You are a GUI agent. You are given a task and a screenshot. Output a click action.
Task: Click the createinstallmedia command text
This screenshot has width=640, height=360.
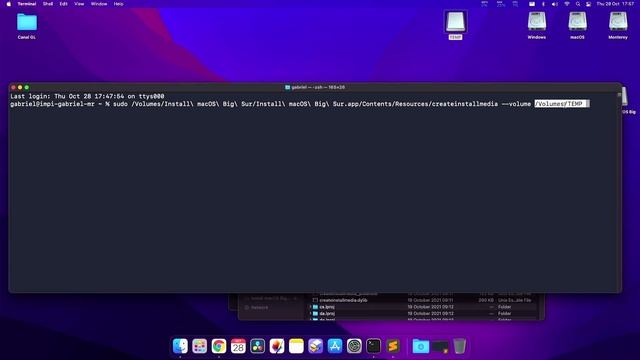click(x=465, y=104)
